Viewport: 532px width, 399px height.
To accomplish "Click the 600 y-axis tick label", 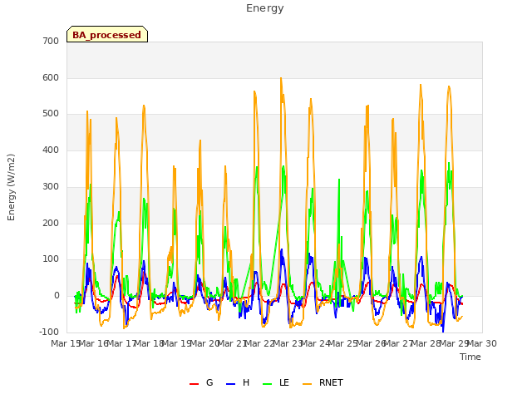I will [x=51, y=77].
